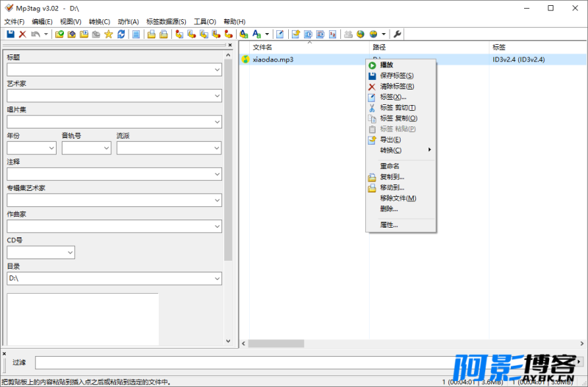
Task: Choose 清除标签(R) in the context menu
Action: point(401,86)
